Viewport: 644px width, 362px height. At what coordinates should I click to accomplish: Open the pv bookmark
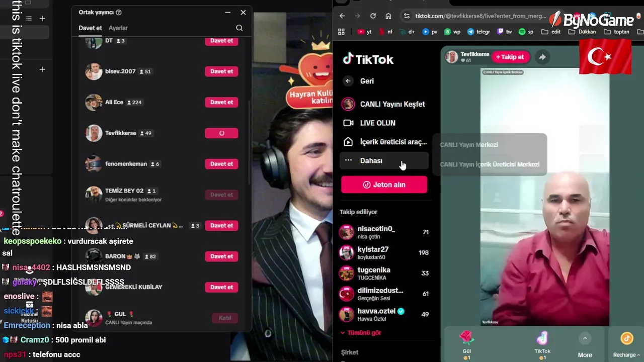pos(430,32)
